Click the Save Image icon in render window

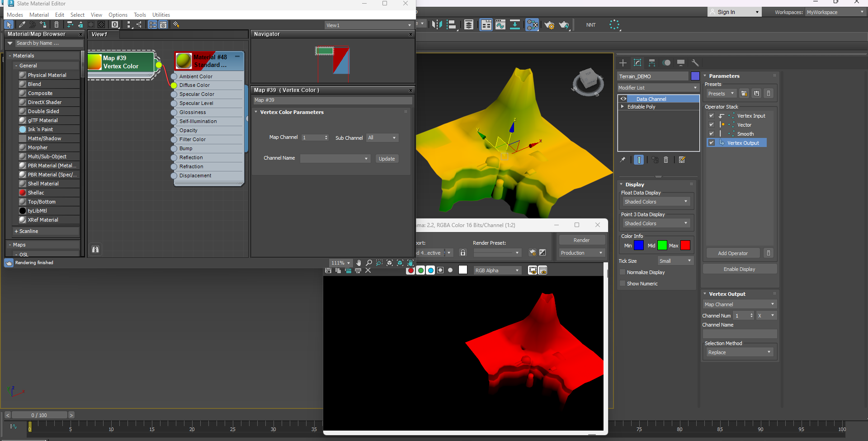328,270
